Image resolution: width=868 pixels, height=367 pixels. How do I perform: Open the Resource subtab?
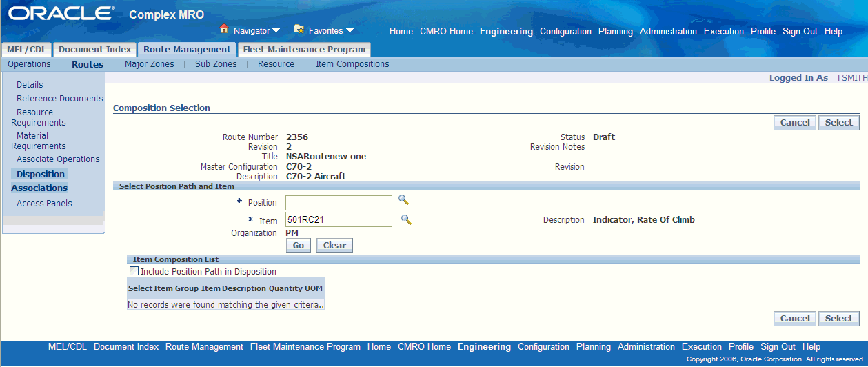tap(276, 64)
